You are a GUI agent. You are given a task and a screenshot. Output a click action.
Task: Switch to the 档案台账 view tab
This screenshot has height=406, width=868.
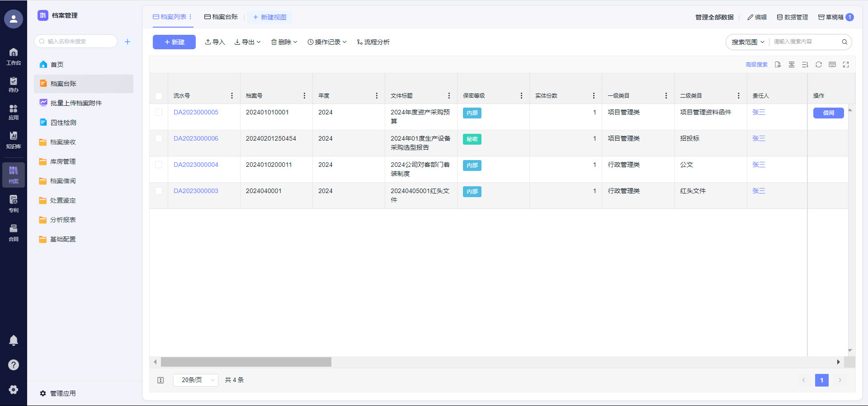[x=221, y=17]
